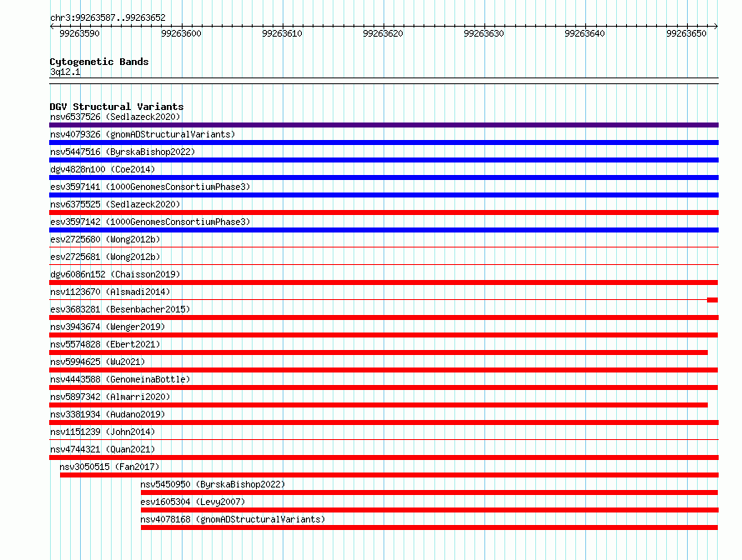Click the blue bar under dgv4828n100
Viewport: 742px width, 560px height.
[x=384, y=177]
